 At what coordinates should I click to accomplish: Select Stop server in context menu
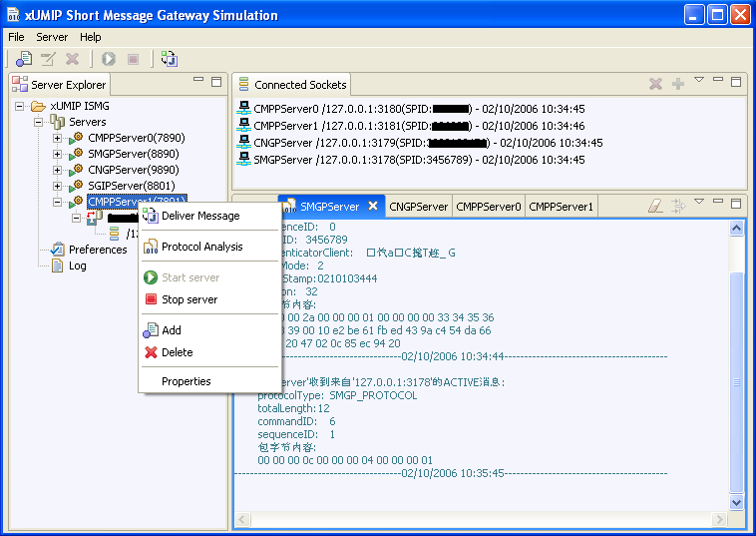[209, 299]
